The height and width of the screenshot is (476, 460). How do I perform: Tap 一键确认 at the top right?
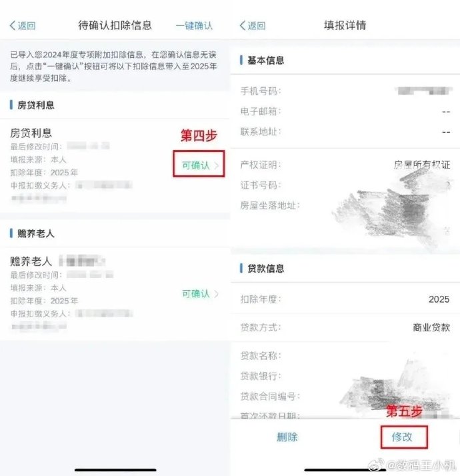pos(194,25)
